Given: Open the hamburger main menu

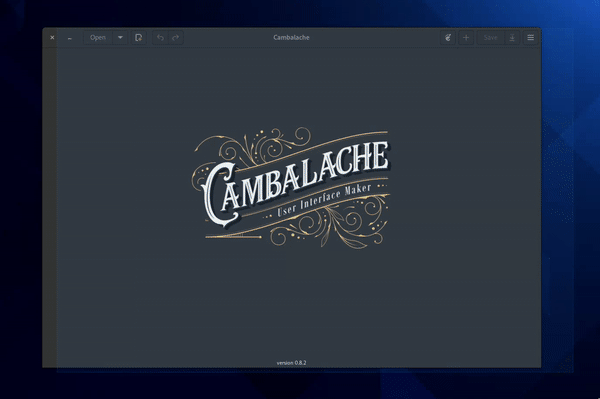Looking at the screenshot, I should point(531,37).
